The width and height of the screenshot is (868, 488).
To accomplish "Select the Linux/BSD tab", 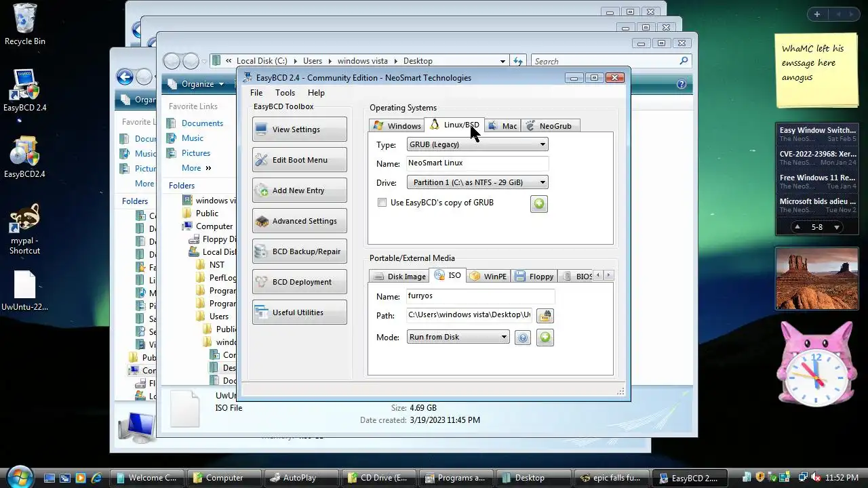I will click(454, 125).
